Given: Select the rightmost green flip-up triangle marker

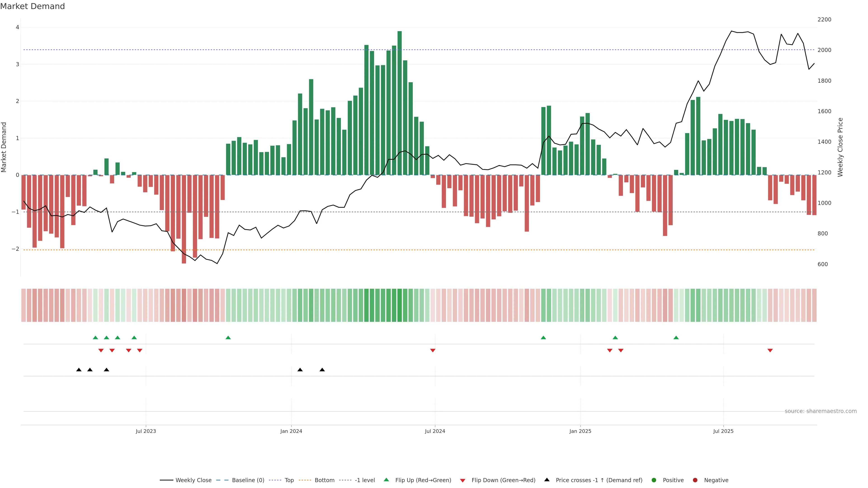Looking at the screenshot, I should click(x=676, y=338).
